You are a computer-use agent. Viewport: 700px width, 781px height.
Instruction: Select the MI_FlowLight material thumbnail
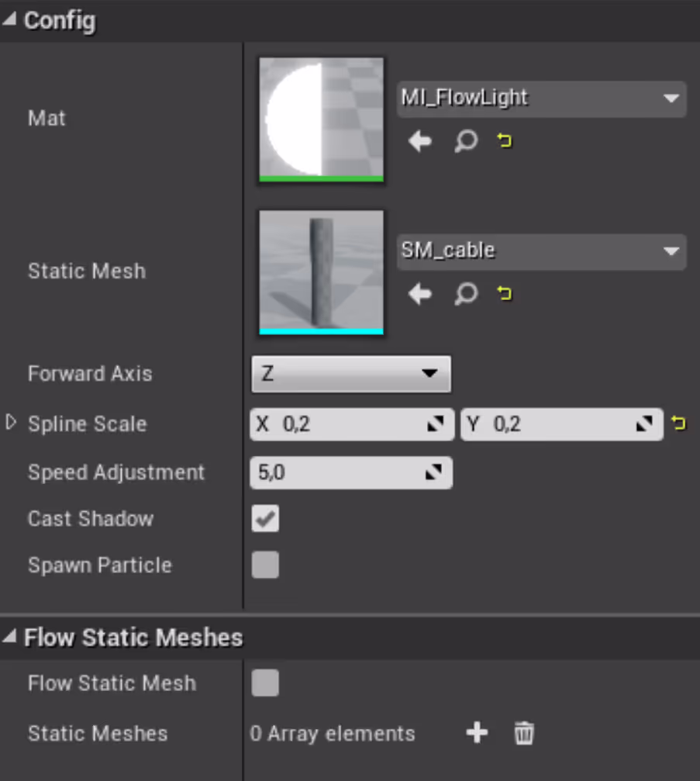coord(321,119)
